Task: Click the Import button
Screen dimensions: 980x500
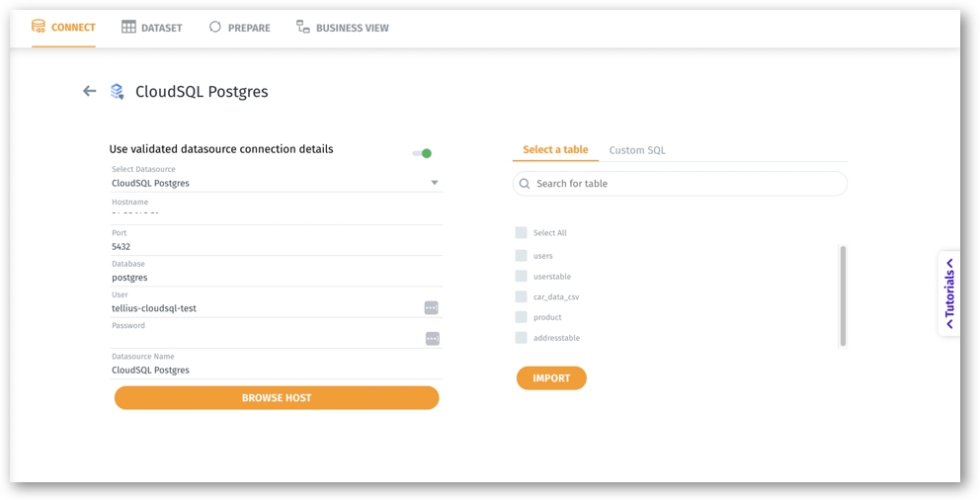Action: 551,378
